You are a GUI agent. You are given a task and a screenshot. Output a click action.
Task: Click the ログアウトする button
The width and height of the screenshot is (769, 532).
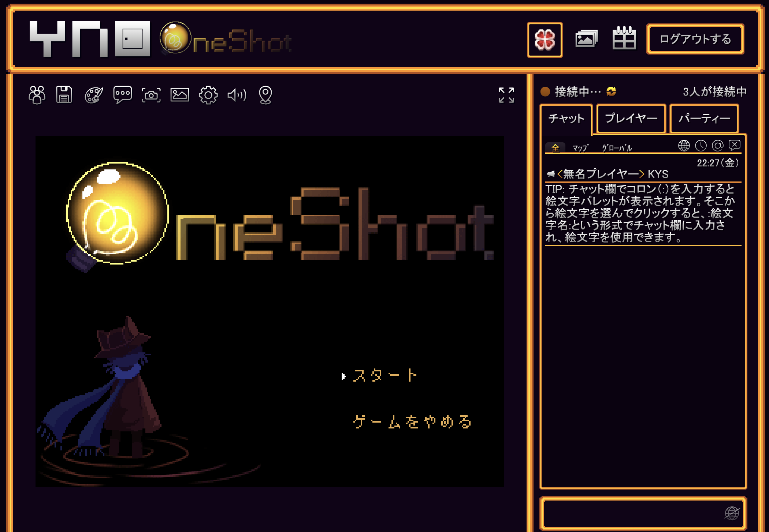point(695,39)
